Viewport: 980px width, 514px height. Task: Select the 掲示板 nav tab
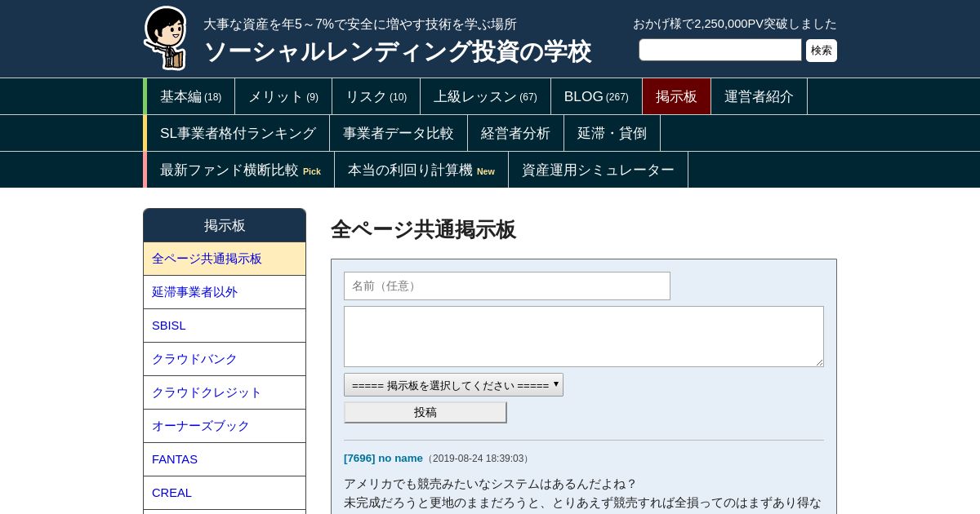tap(676, 96)
